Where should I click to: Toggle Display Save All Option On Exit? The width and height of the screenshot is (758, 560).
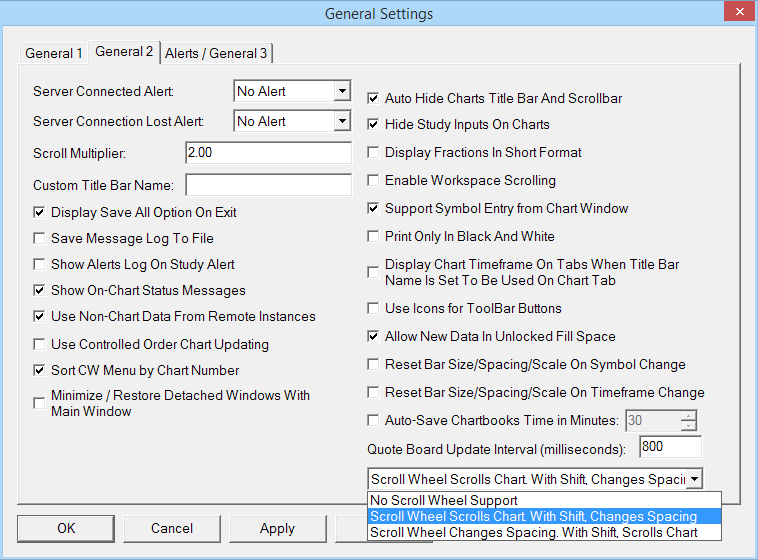click(x=39, y=212)
